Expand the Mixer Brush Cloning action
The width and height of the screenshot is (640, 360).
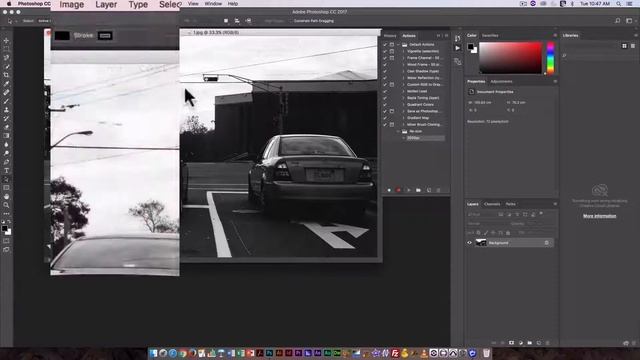click(x=404, y=124)
